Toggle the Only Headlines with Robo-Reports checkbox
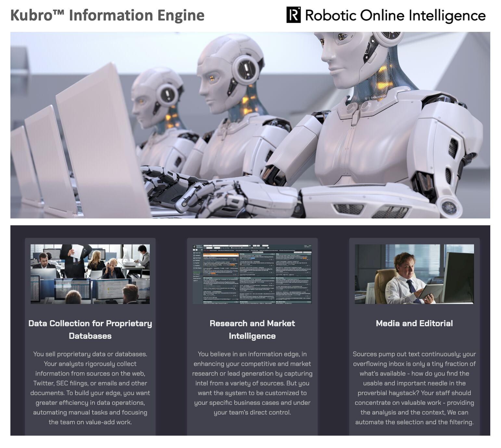This screenshot has width=501, height=448. coord(252,248)
